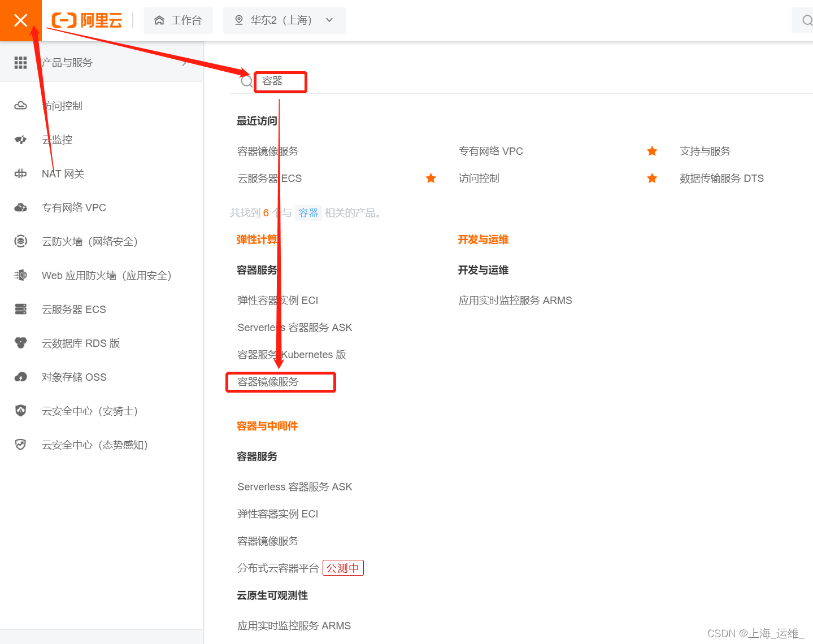Viewport: 813px width, 644px height.
Task: Click the 容器与中间件 category heading
Action: pyautogui.click(x=267, y=426)
